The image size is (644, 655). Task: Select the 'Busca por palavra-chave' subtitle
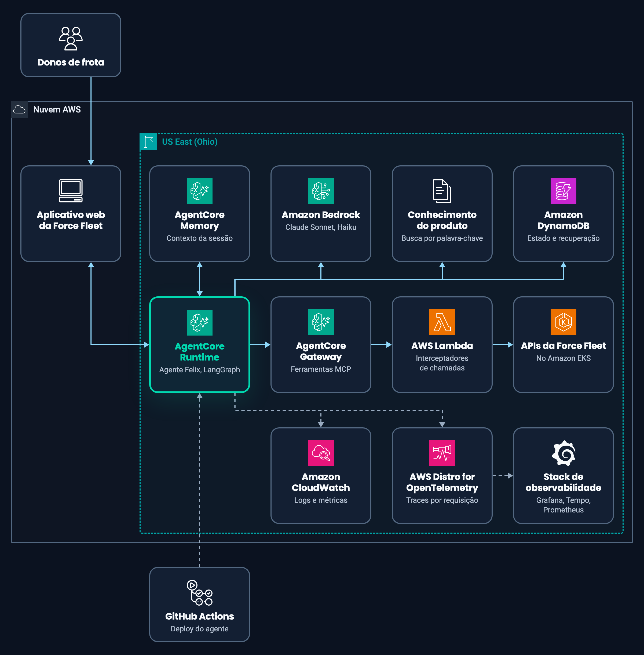[442, 238]
